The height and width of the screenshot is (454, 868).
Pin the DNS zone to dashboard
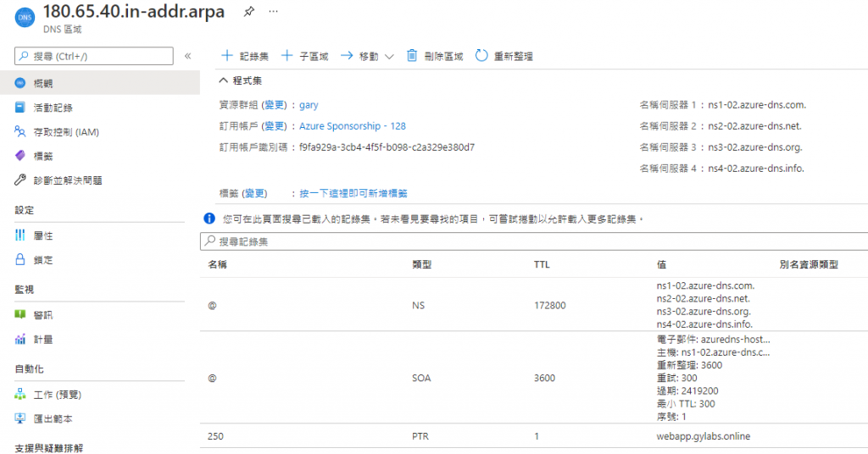(x=249, y=12)
